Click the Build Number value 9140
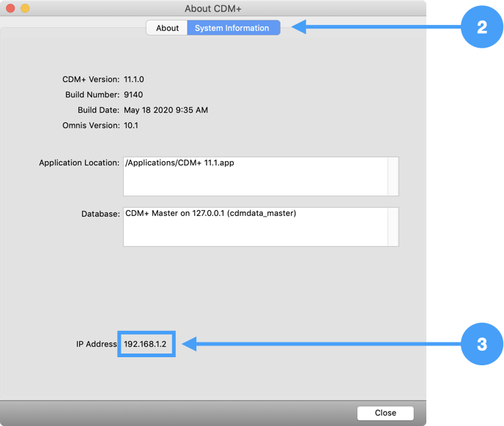This screenshot has width=504, height=426. tap(133, 94)
